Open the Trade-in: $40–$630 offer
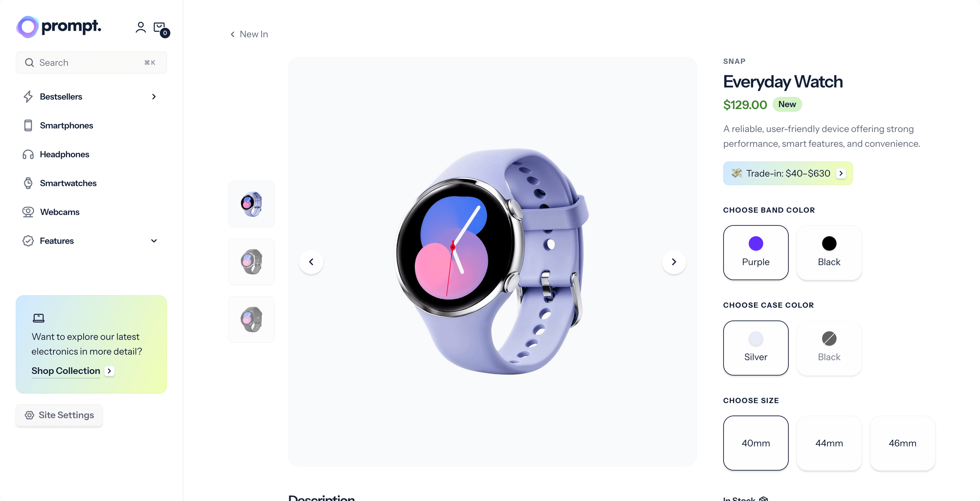 pos(788,174)
